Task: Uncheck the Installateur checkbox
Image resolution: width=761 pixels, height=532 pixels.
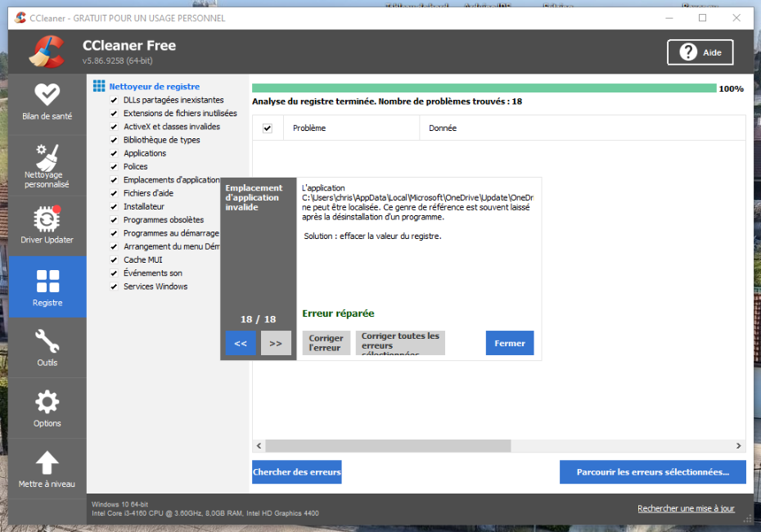Action: [114, 207]
